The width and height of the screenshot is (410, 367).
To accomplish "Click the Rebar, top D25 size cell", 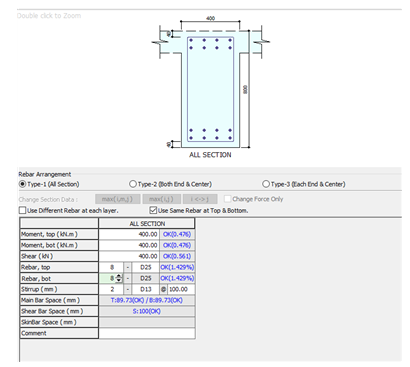I will [x=146, y=267].
